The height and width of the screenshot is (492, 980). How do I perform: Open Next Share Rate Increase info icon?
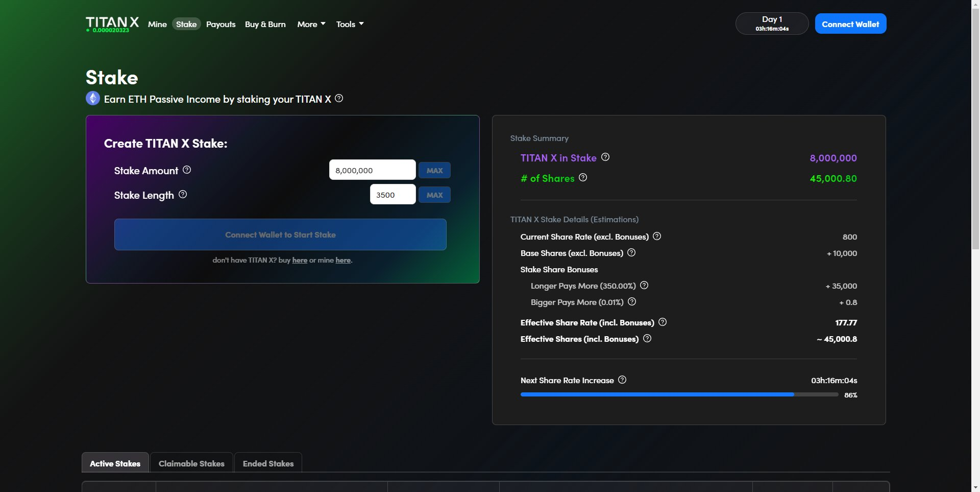622,380
